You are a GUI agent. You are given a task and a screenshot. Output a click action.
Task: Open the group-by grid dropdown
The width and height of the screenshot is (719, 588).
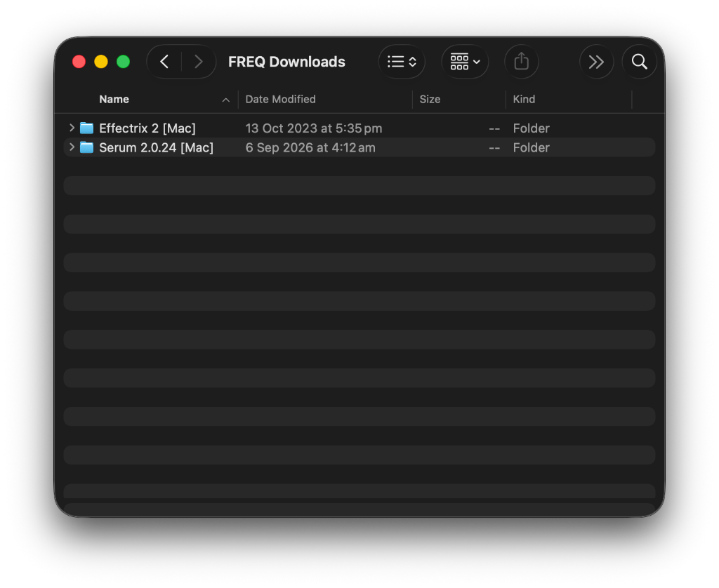[x=465, y=62]
